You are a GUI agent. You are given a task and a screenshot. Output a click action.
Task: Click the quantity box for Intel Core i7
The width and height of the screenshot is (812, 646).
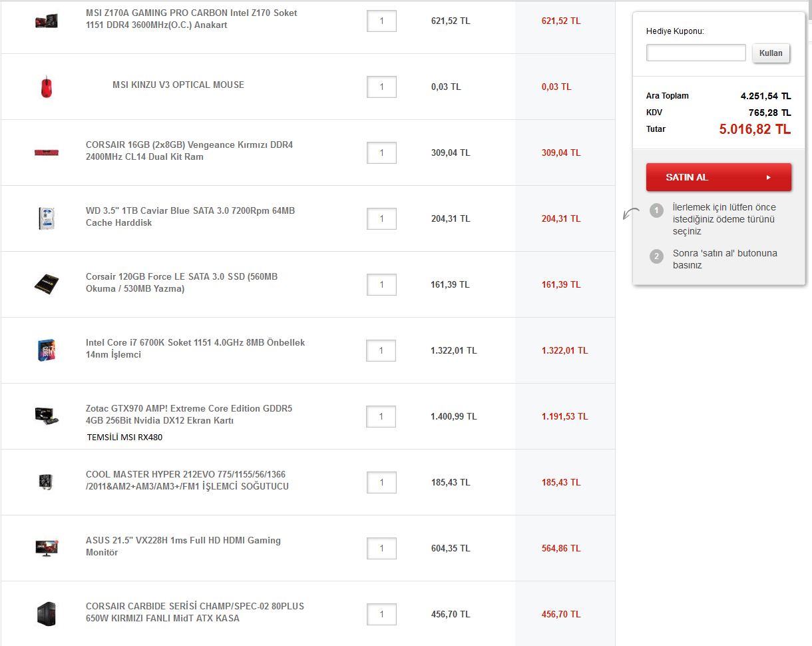click(381, 350)
